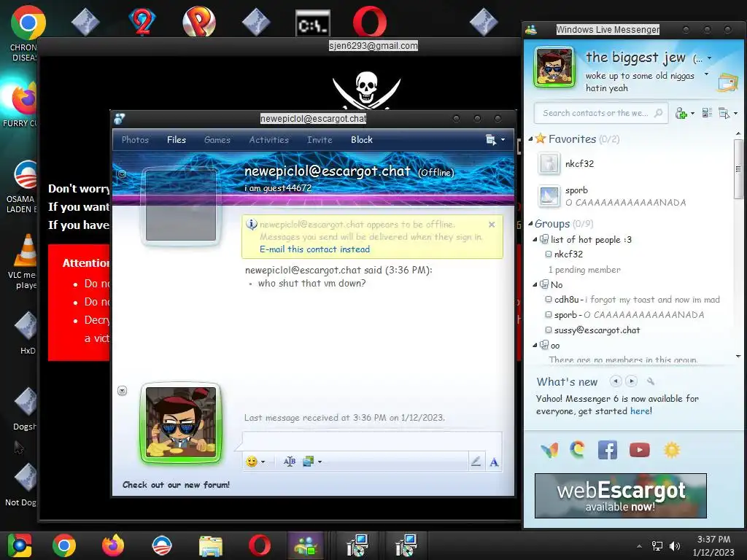Image resolution: width=747 pixels, height=560 pixels.
Task: Open the personal message dropdown arrow
Action: pyautogui.click(x=706, y=74)
